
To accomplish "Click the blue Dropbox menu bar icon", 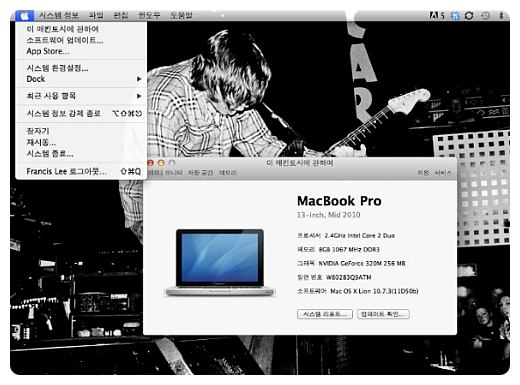I will pos(455,15).
